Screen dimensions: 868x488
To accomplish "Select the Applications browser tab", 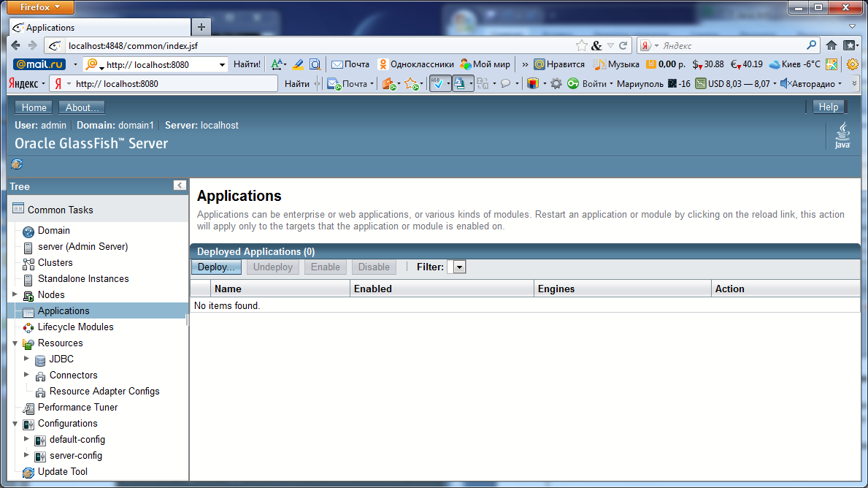I will coord(99,27).
